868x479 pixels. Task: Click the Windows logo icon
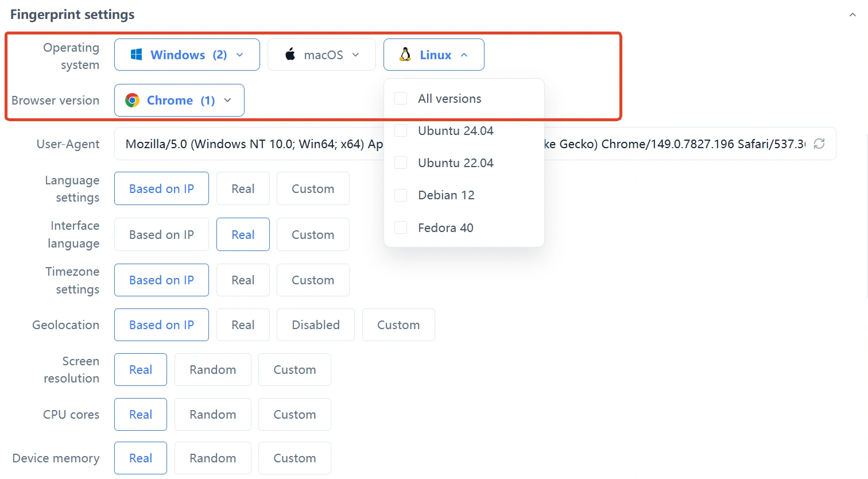coord(137,55)
